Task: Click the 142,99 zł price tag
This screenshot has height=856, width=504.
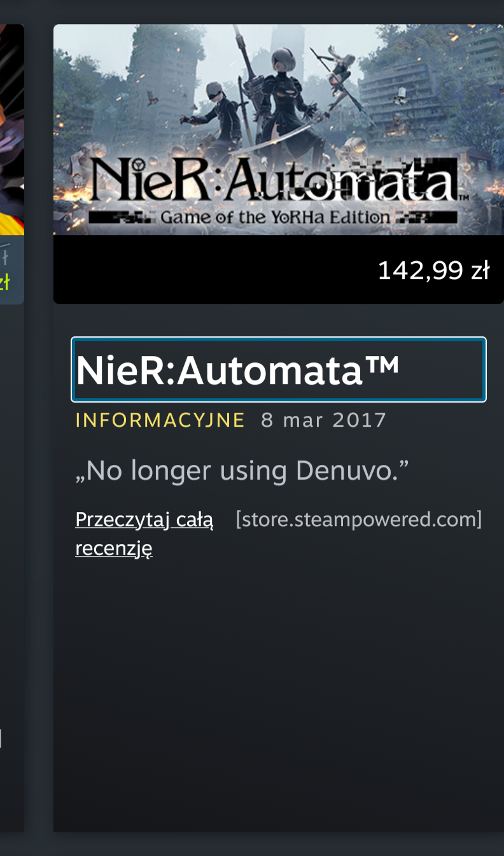Action: click(433, 271)
